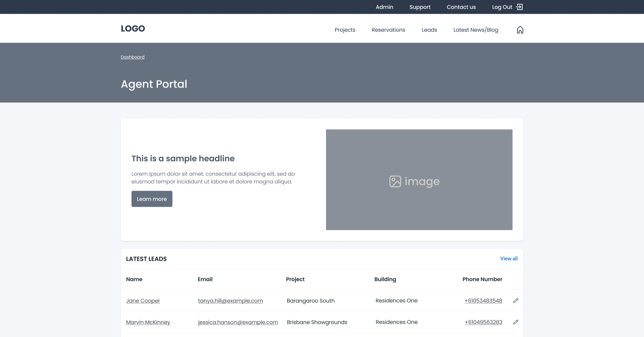Click the View all leads link
The width and height of the screenshot is (644, 337).
[509, 258]
